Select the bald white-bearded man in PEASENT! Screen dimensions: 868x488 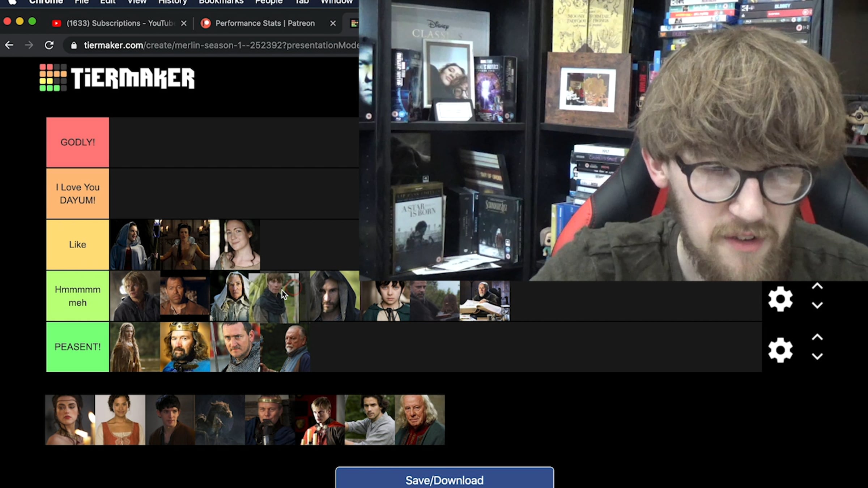(x=285, y=347)
